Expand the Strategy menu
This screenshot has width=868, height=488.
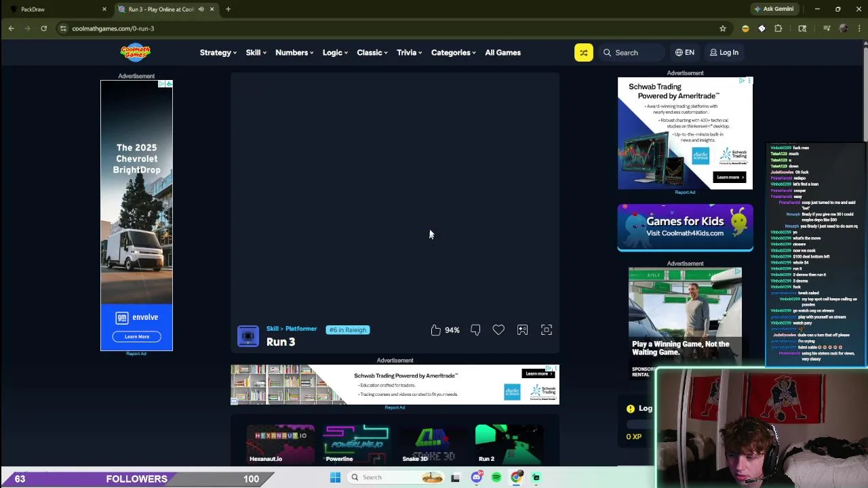pyautogui.click(x=218, y=52)
